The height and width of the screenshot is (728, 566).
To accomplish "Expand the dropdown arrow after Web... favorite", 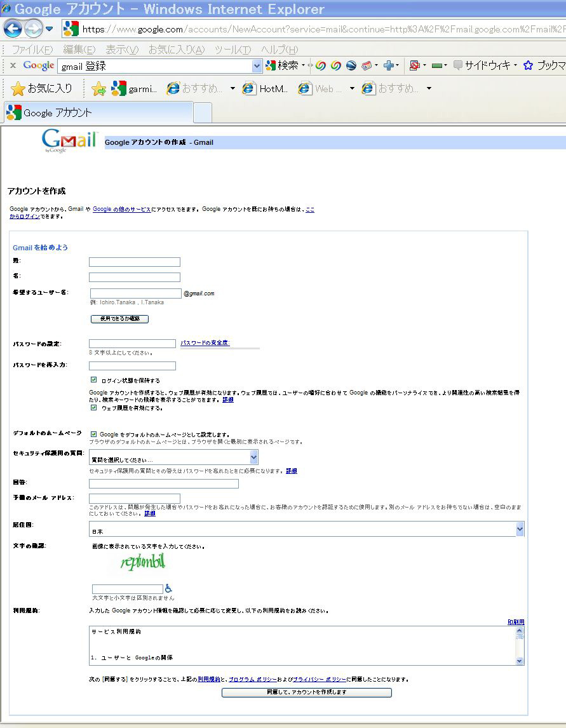I will point(352,88).
